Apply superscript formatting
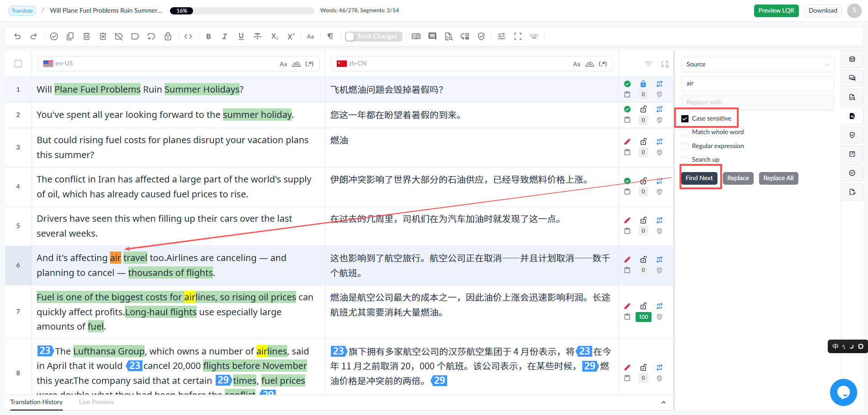Screen dimensions: 868x415 (x=291, y=37)
